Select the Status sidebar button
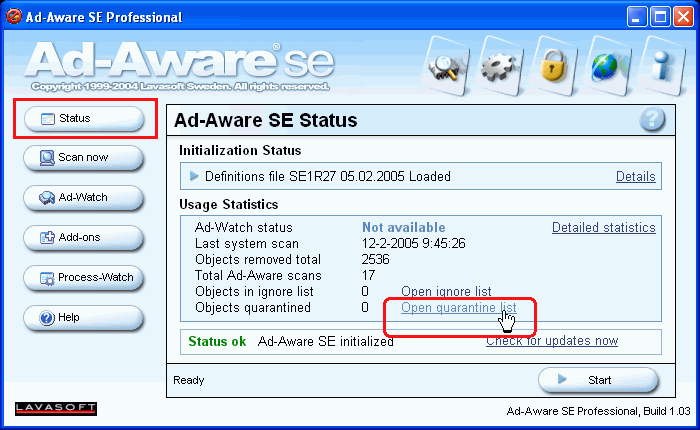700x430 pixels. [x=84, y=118]
